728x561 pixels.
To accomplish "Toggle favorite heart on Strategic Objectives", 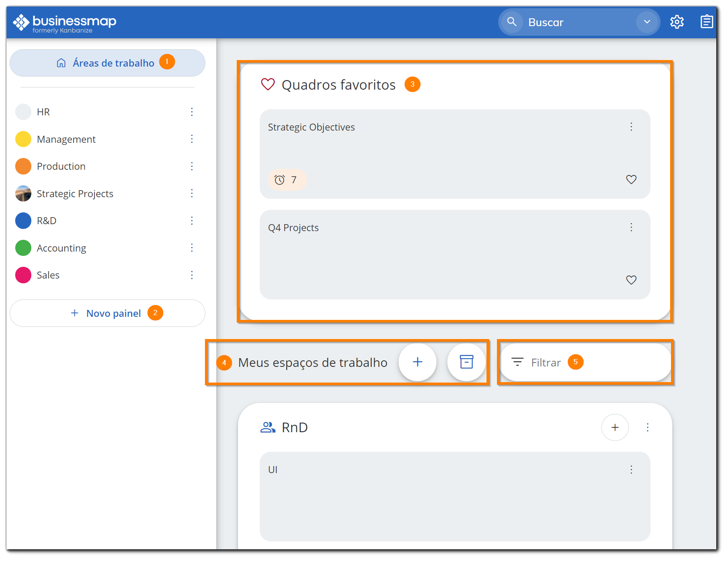I will tap(631, 179).
